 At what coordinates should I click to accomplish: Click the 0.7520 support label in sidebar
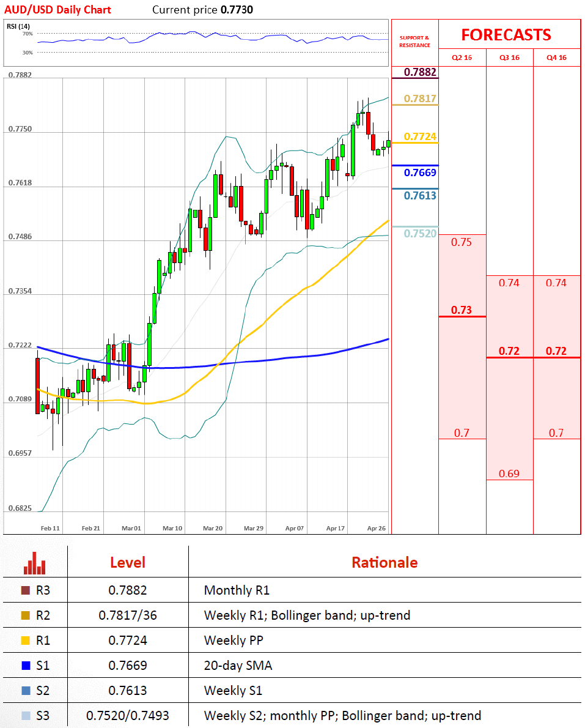[421, 234]
